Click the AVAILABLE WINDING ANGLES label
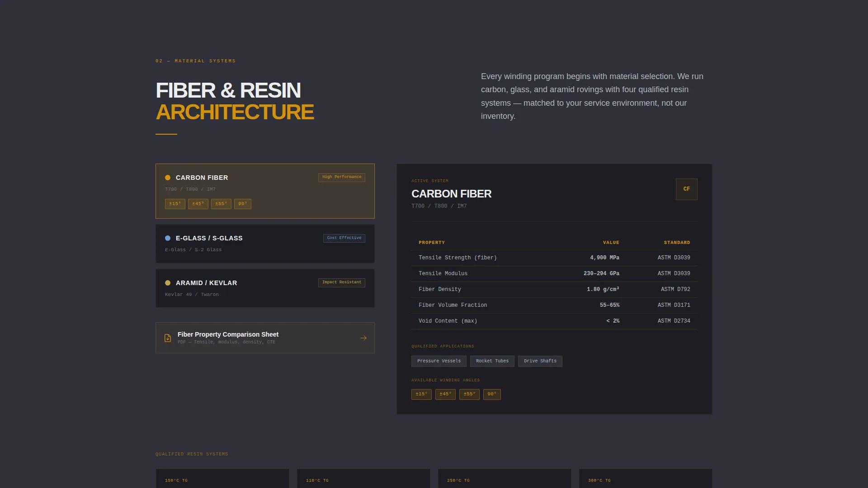 coord(445,380)
